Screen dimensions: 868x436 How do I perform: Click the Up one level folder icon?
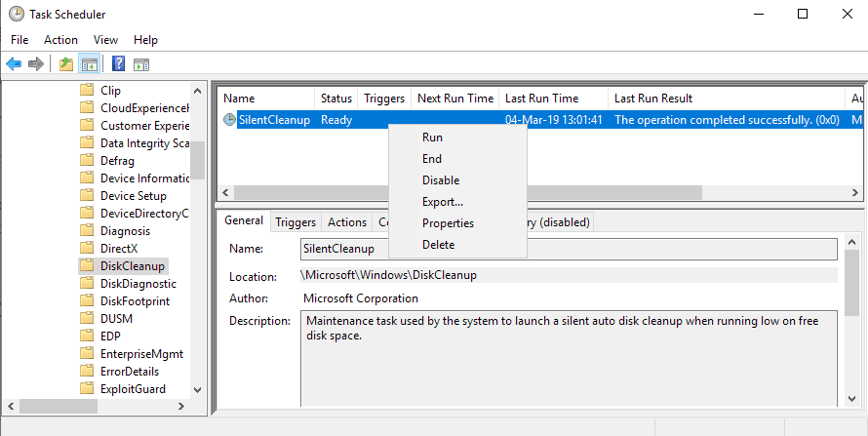(x=66, y=64)
